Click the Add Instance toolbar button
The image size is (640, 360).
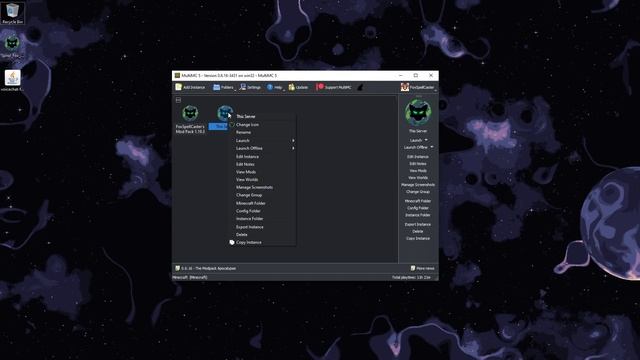[x=191, y=87]
